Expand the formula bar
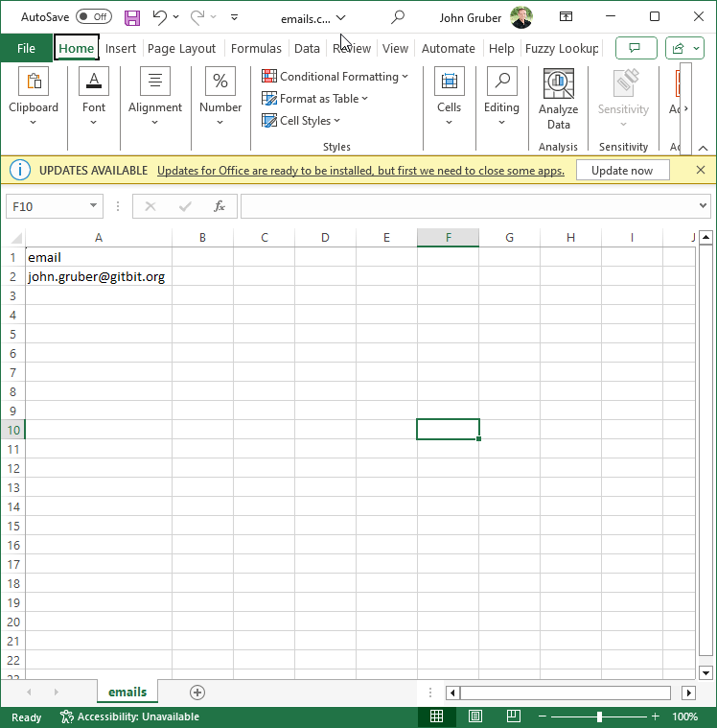 pyautogui.click(x=703, y=205)
